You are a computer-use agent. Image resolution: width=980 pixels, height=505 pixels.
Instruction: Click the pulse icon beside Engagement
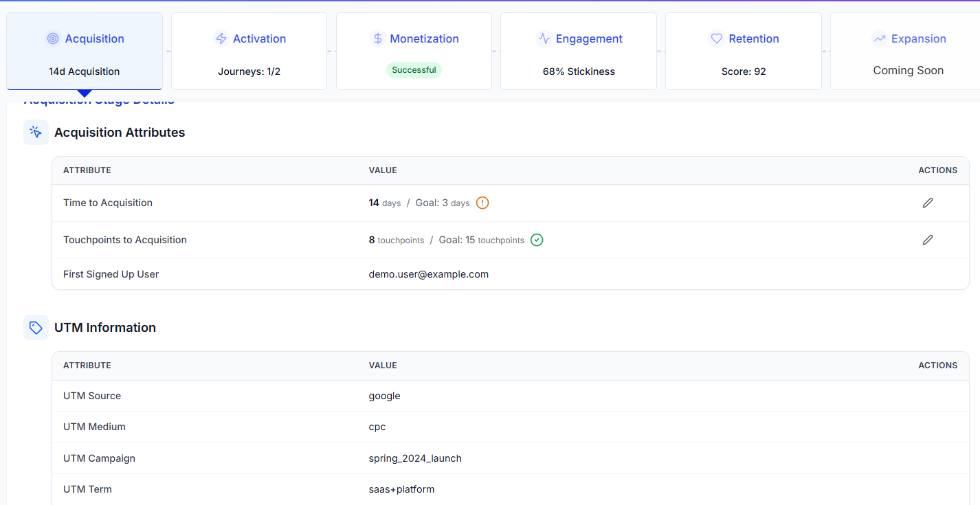(544, 38)
